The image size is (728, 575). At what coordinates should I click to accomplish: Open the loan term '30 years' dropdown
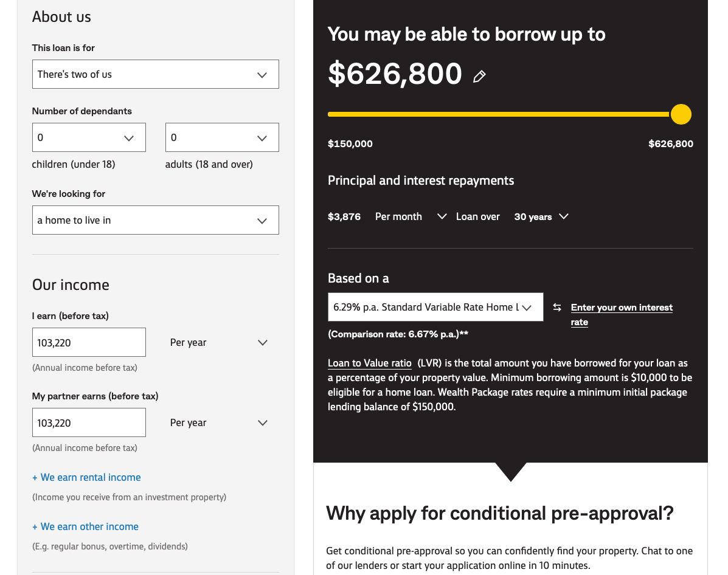(x=541, y=217)
